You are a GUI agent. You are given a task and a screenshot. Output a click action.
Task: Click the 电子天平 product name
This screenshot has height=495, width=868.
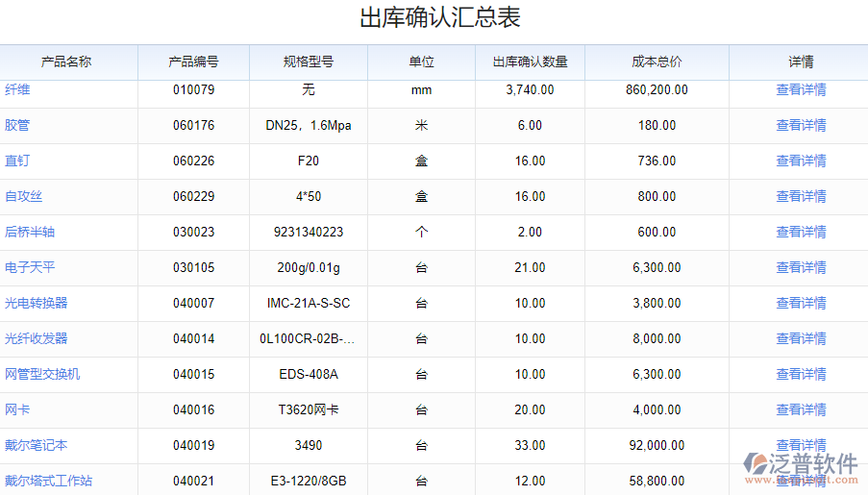pyautogui.click(x=30, y=267)
